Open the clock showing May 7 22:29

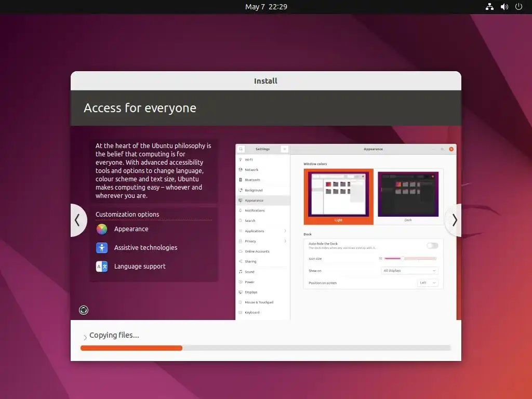266,7
